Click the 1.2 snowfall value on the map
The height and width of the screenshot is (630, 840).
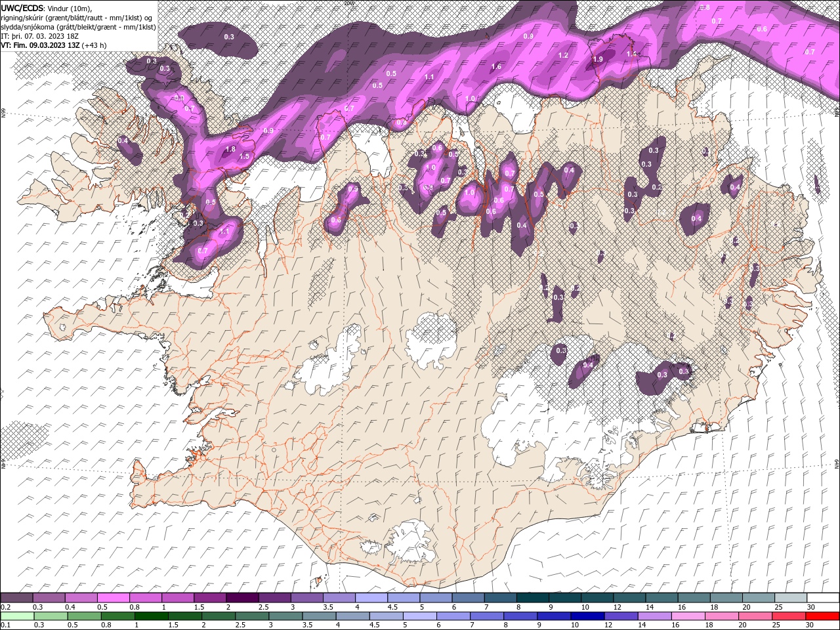coord(563,55)
